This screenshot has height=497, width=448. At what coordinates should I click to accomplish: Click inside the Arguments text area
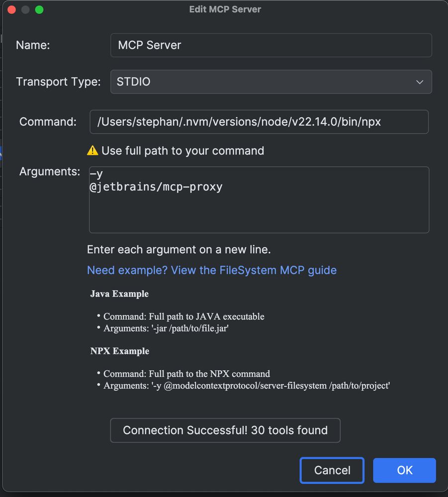click(259, 200)
